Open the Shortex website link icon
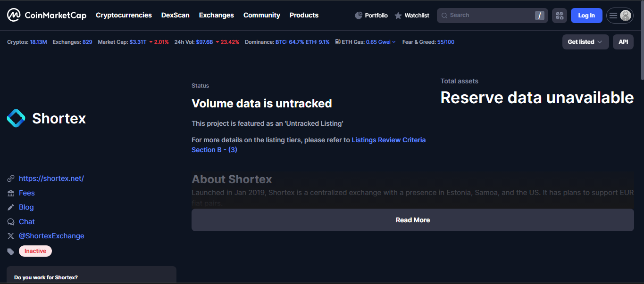Viewport: 644px width, 284px height. (11, 178)
